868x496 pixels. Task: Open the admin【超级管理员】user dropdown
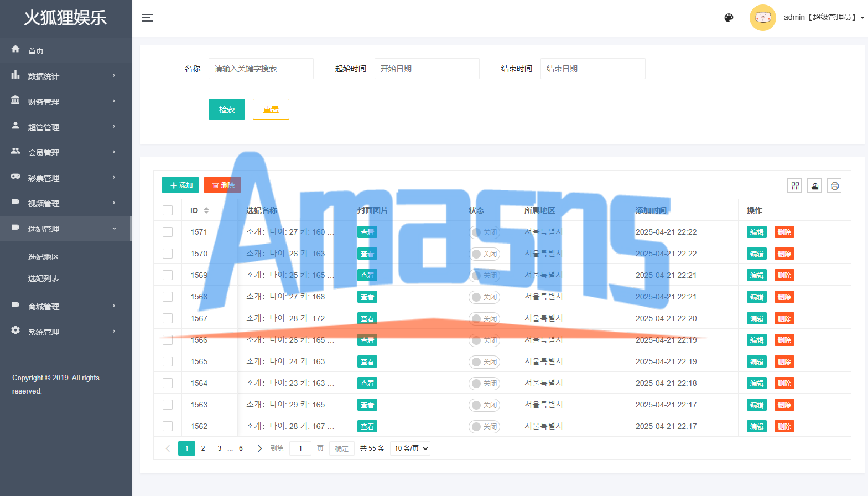[x=824, y=18]
